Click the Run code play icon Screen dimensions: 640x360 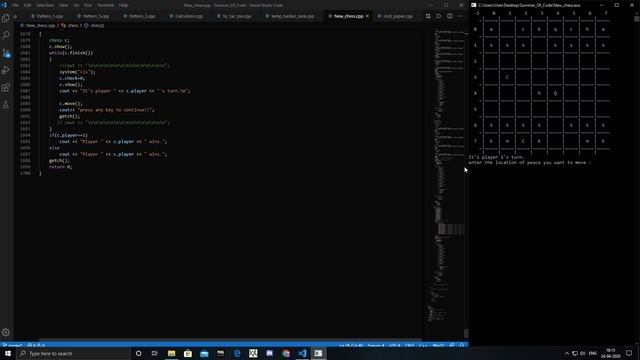(438, 16)
